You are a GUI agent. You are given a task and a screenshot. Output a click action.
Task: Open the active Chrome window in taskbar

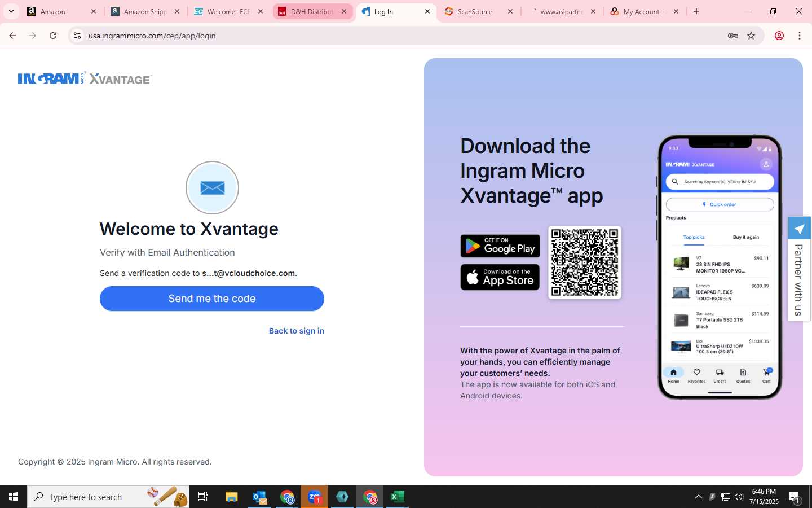tap(370, 497)
